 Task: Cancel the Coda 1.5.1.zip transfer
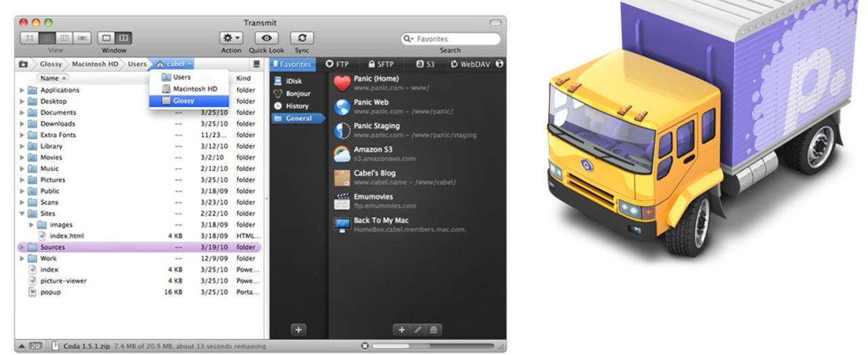click(x=365, y=346)
